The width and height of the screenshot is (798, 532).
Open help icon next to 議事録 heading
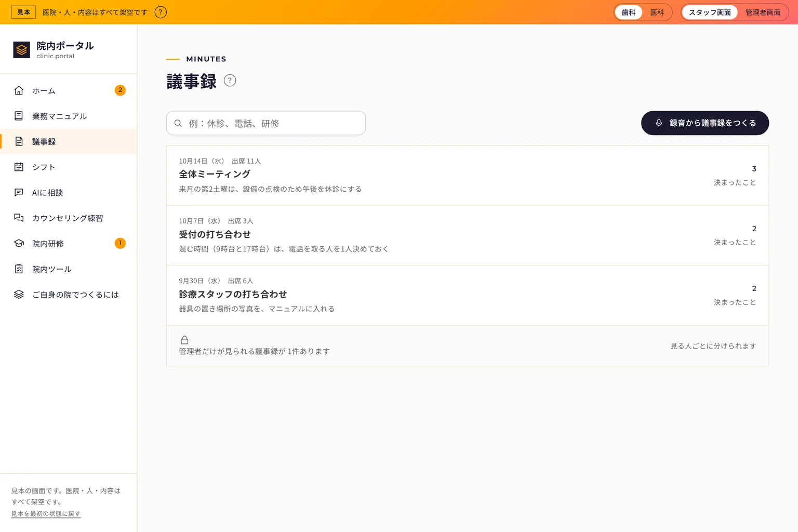point(230,81)
